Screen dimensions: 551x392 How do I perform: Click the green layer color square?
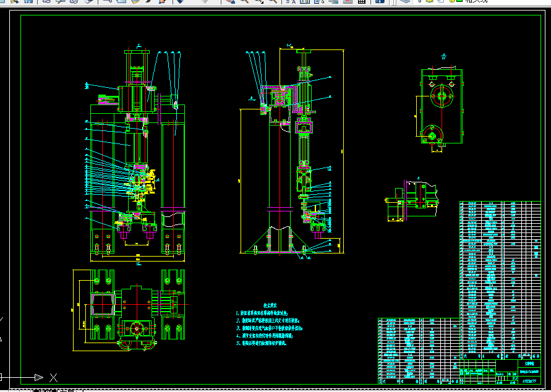[x=459, y=1]
